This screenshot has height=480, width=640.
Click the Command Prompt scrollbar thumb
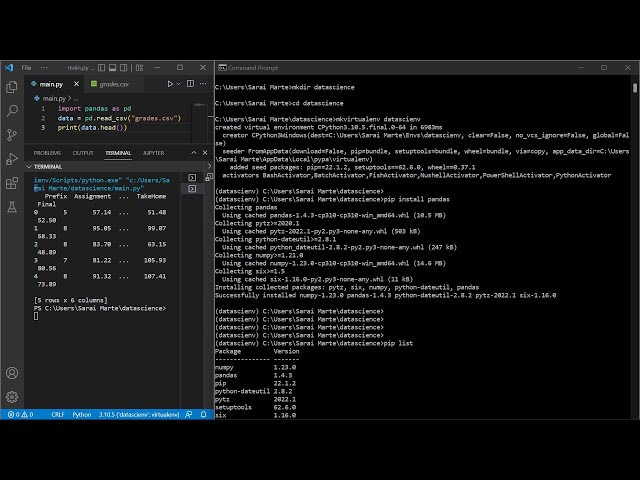635,88
